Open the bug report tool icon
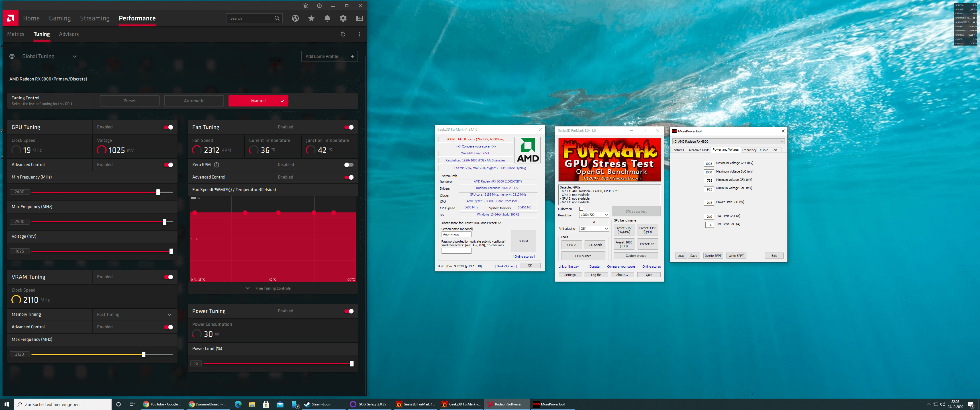Image resolution: width=980 pixels, height=410 pixels. pyautogui.click(x=305, y=6)
